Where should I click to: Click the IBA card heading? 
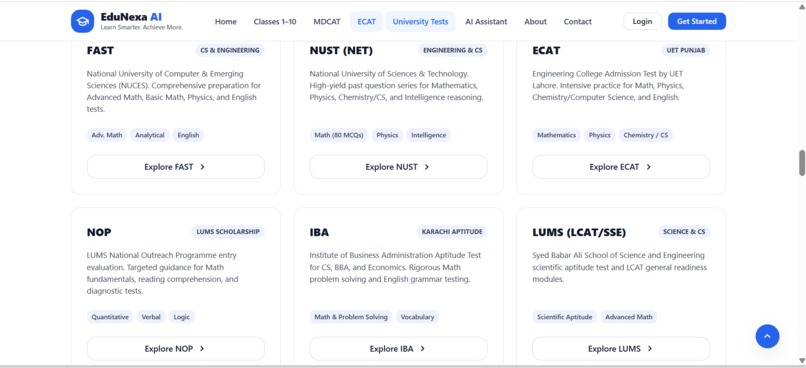(319, 232)
